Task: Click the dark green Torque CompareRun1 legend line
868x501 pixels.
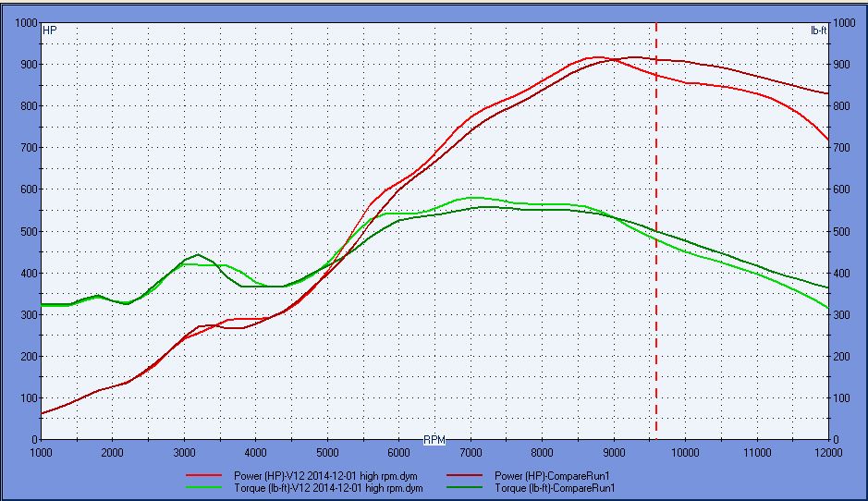Action: pos(469,487)
